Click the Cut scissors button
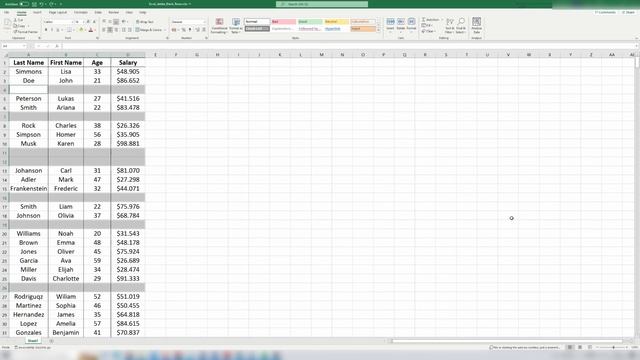The height and width of the screenshot is (360, 640). tap(19, 20)
